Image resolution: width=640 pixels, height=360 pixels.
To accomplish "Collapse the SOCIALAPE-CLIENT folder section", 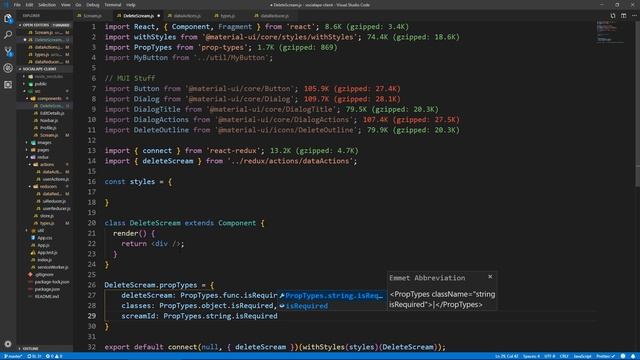I will click(x=44, y=69).
